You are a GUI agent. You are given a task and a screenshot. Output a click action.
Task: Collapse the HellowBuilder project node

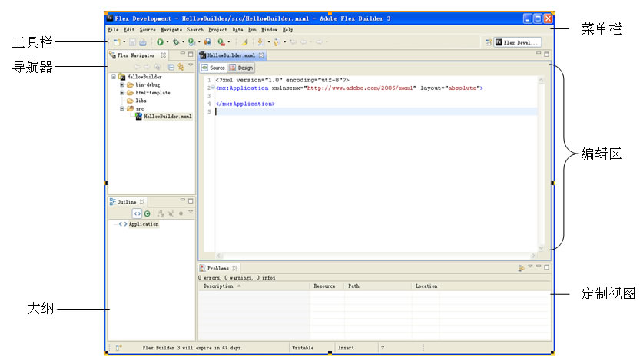pyautogui.click(x=114, y=77)
